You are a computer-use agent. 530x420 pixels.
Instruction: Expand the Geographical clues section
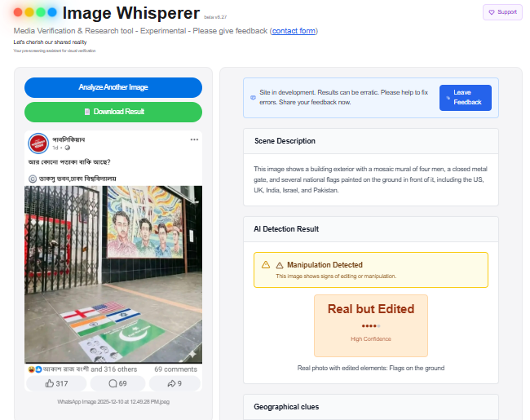coord(286,407)
